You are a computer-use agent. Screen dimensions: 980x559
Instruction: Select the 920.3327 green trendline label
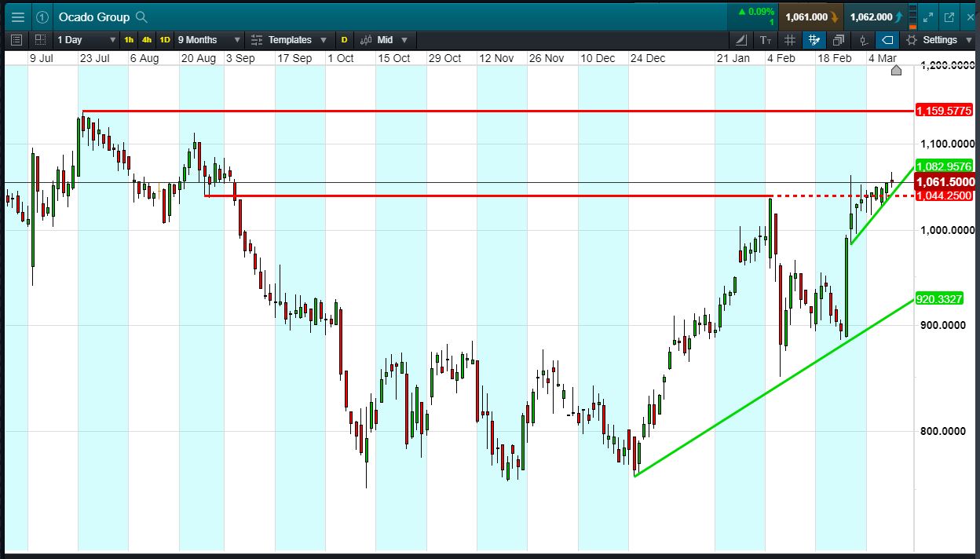[939, 298]
